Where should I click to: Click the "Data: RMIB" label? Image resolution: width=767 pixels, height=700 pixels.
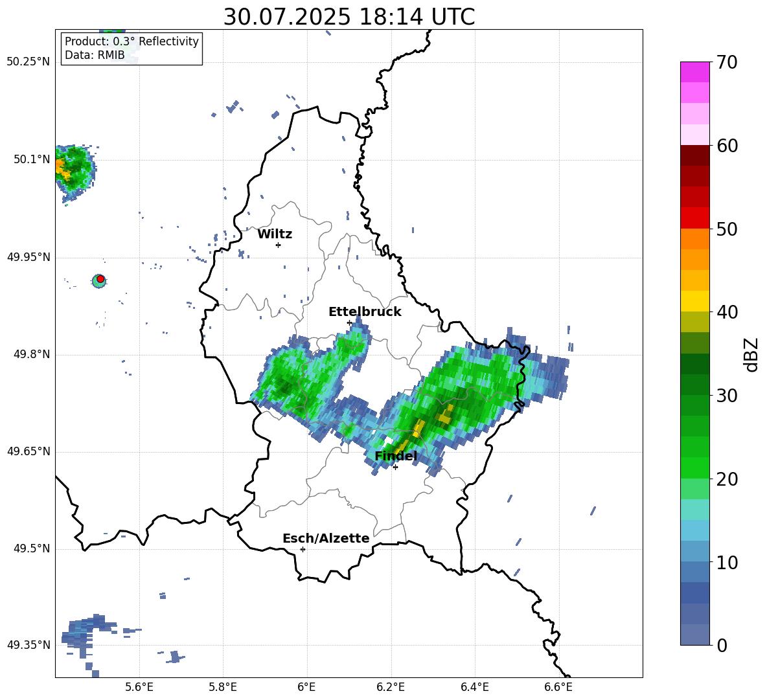coord(95,55)
